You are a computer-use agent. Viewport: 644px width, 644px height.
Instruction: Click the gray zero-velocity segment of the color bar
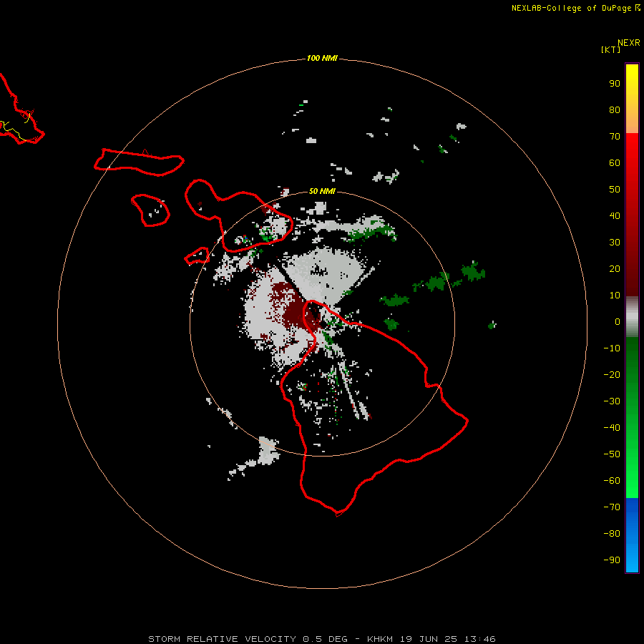point(632,317)
